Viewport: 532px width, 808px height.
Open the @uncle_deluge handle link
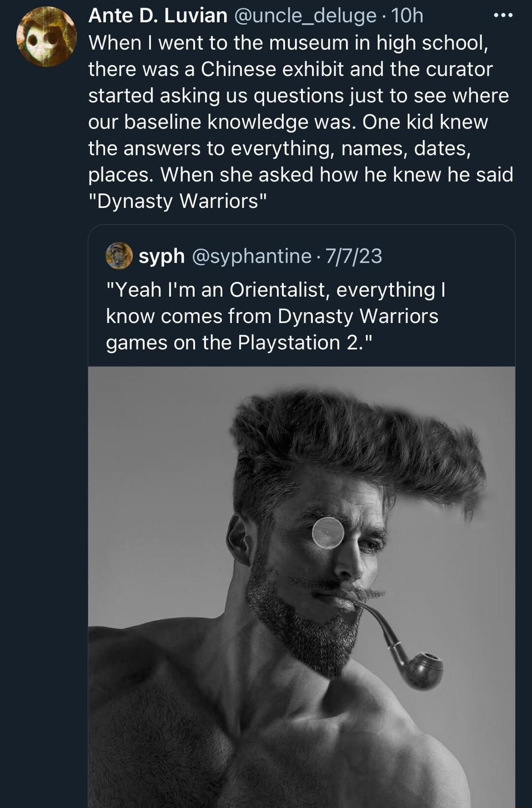pos(305,16)
